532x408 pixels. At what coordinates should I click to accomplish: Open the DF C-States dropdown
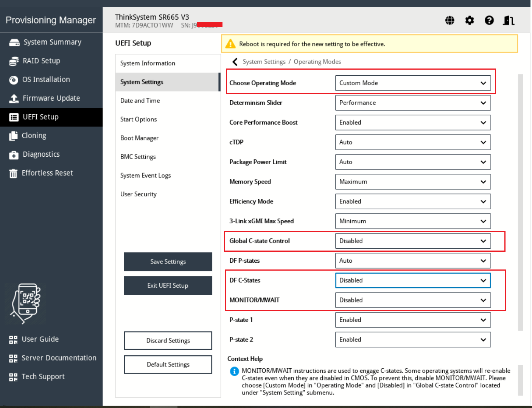click(x=413, y=280)
